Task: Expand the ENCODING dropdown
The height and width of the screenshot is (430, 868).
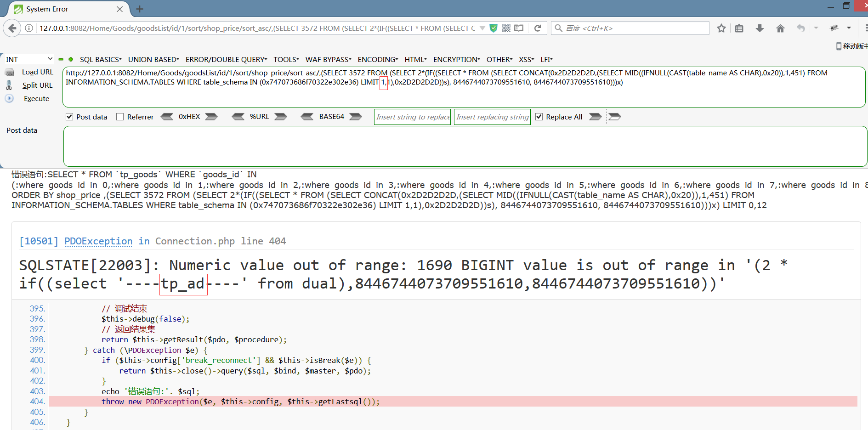Action: click(x=378, y=59)
